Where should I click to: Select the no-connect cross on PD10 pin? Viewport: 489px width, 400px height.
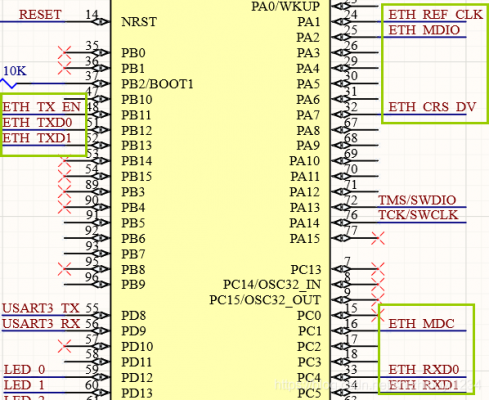pos(64,346)
